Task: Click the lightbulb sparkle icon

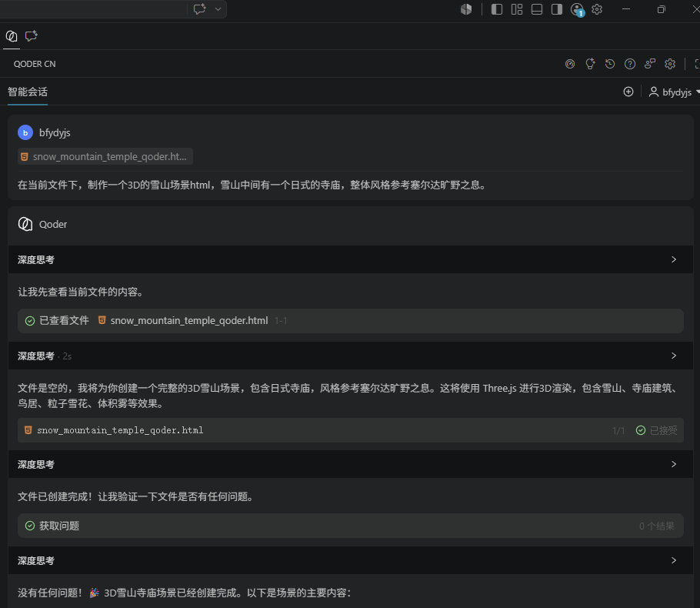Action: 590,64
